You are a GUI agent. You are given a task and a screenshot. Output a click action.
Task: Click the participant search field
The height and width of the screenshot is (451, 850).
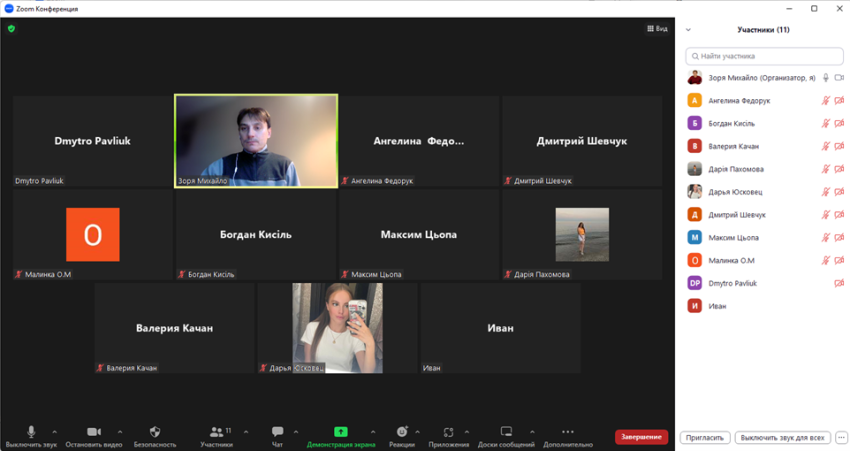[764, 56]
